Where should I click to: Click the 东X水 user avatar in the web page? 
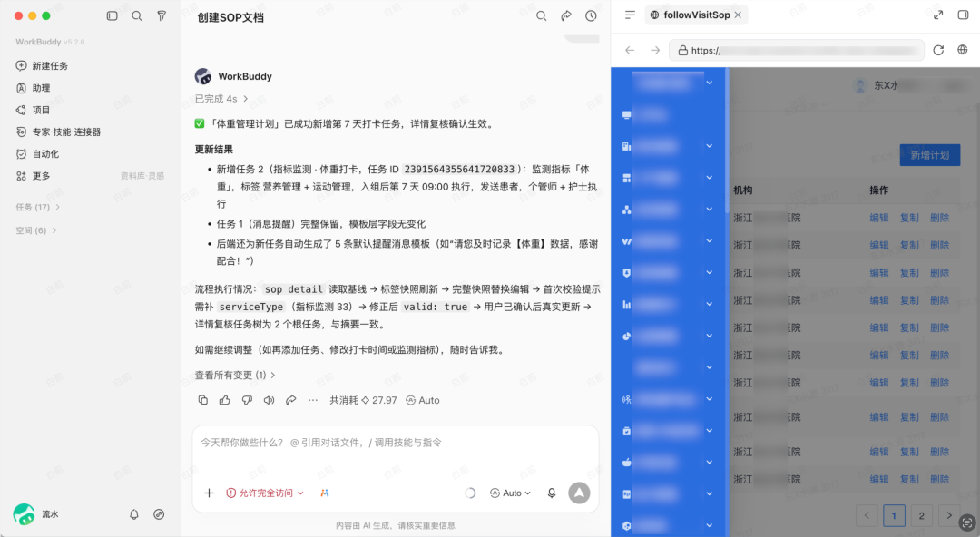(860, 85)
